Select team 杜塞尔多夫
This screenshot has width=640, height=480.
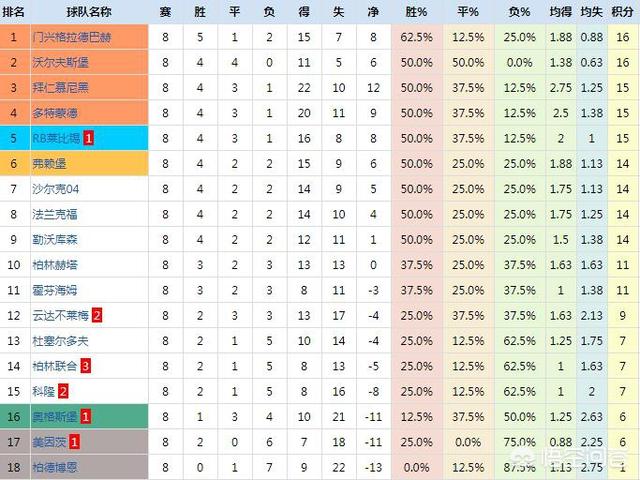tap(60, 341)
